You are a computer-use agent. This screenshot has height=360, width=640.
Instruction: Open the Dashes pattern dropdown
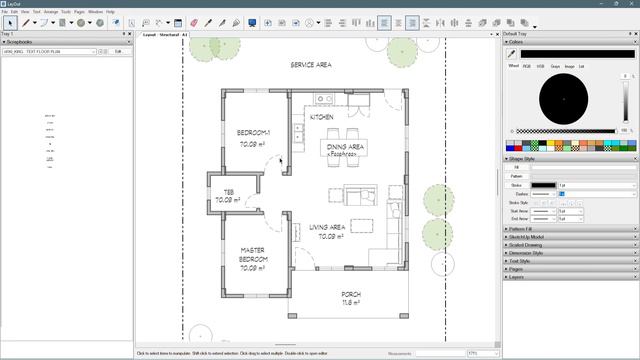[x=543, y=194]
